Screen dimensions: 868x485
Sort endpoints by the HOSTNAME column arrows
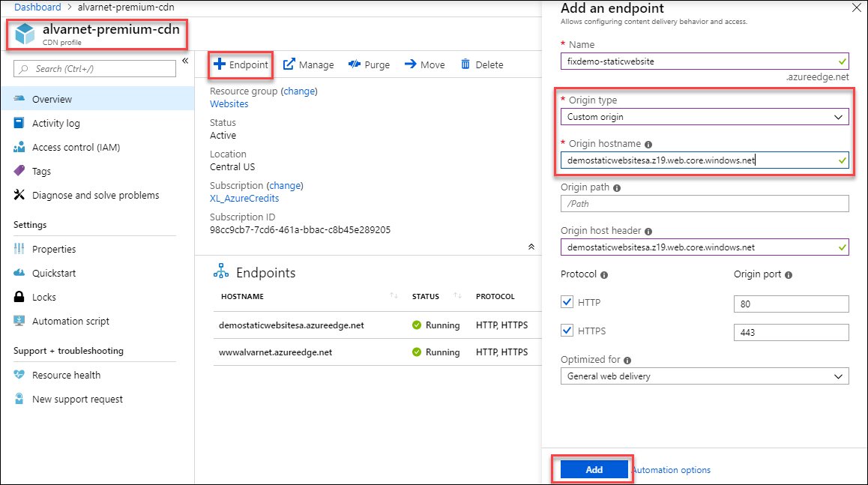pyautogui.click(x=394, y=296)
